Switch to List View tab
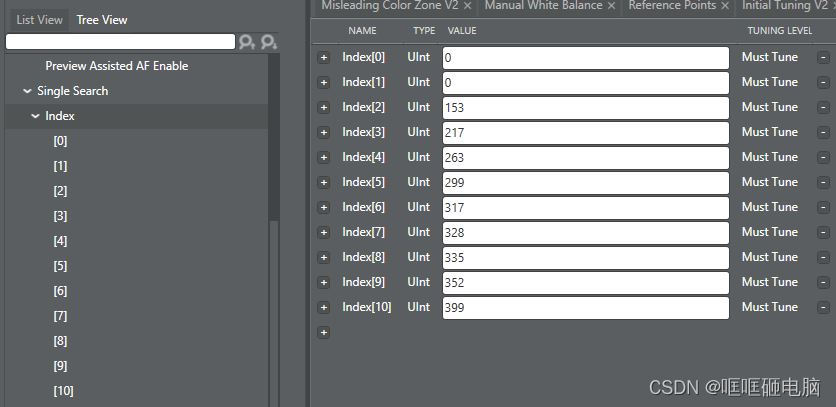Screen dimensions: 836x407 (x=39, y=20)
